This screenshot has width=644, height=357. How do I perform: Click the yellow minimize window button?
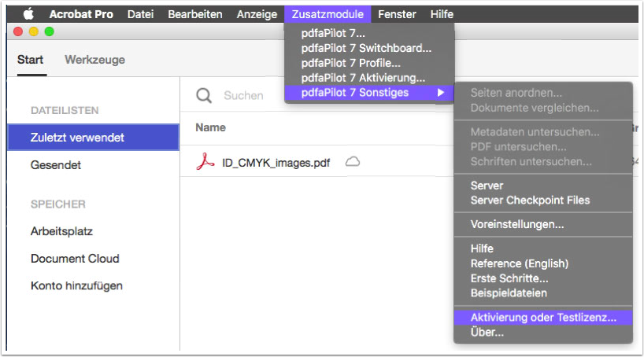point(34,31)
